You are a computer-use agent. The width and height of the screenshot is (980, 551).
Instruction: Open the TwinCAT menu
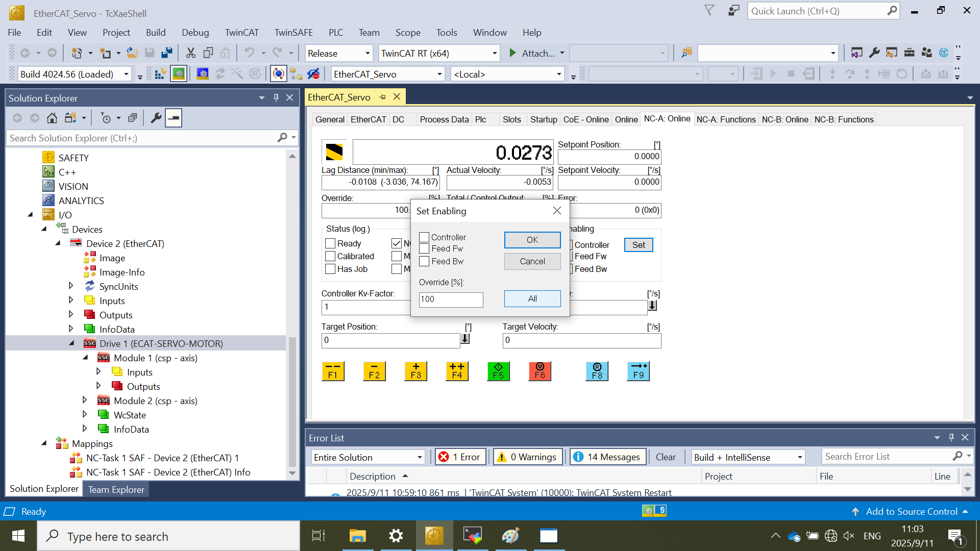coord(241,33)
